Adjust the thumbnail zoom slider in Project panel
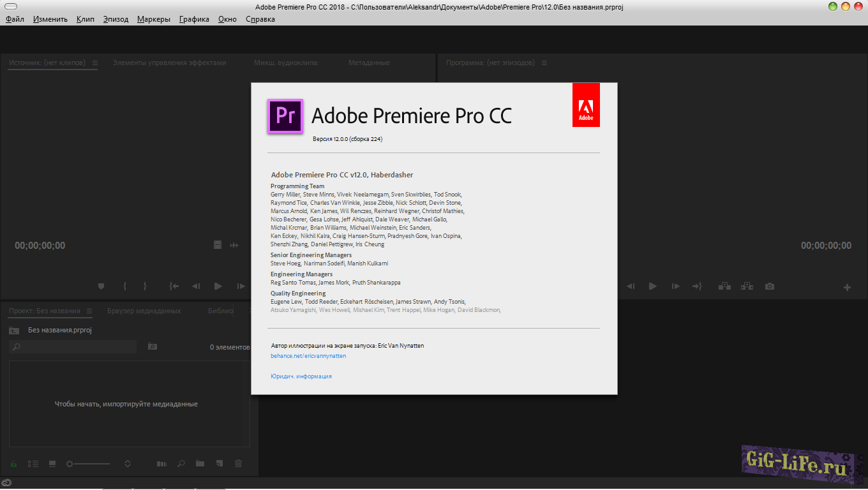The width and height of the screenshot is (868, 490). pos(70,464)
